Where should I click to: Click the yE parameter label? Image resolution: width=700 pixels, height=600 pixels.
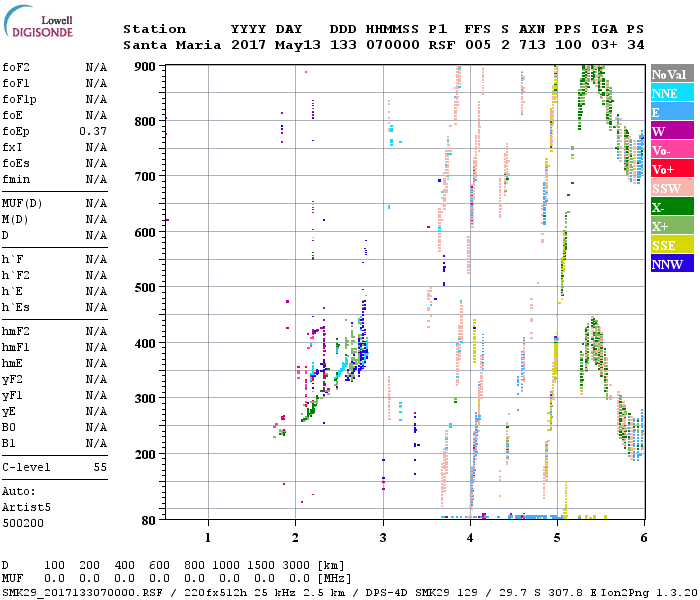pyautogui.click(x=9, y=412)
